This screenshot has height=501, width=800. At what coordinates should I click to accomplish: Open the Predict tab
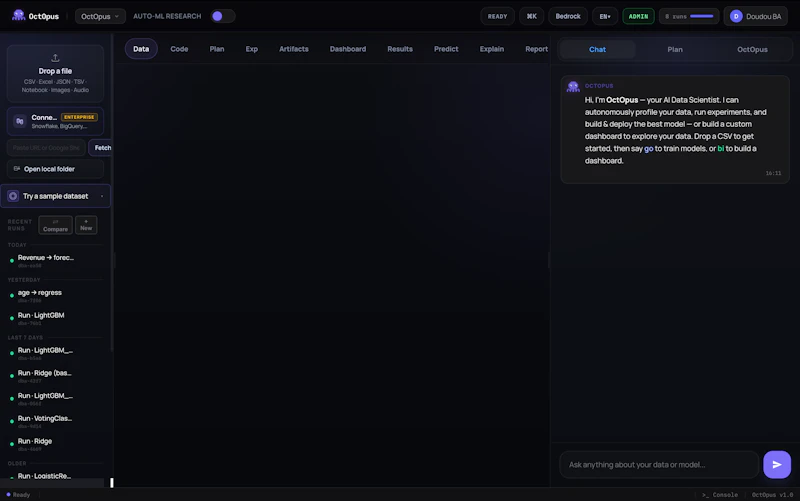446,49
